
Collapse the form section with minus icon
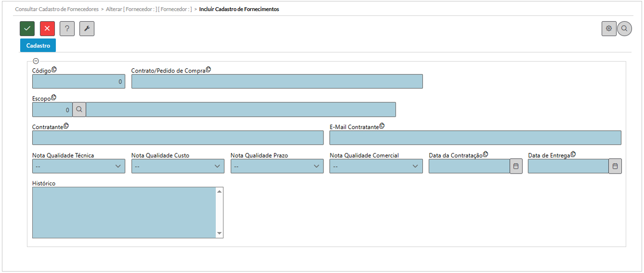point(36,61)
